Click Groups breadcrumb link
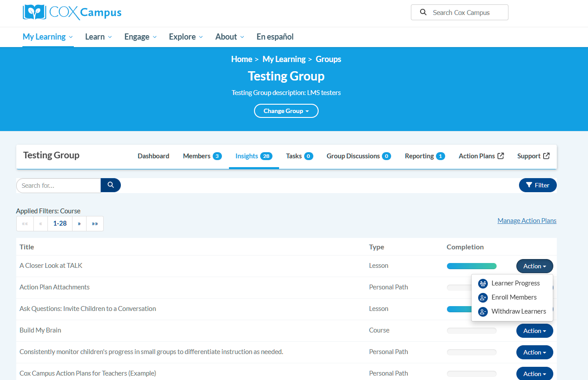 click(329, 59)
